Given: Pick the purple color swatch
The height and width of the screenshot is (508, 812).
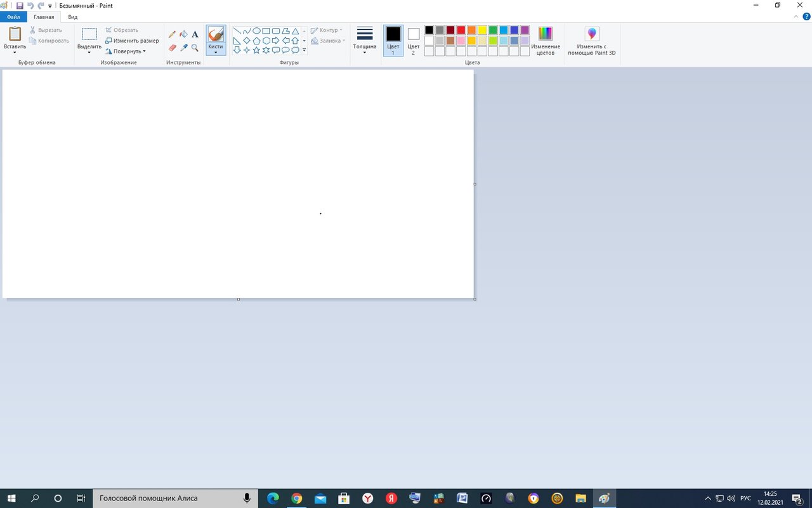Looking at the screenshot, I should pyautogui.click(x=525, y=30).
